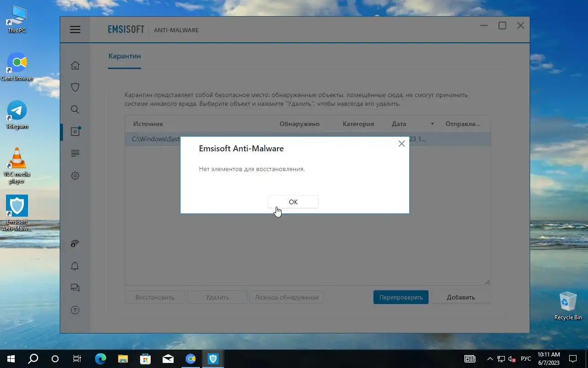Open Microsoft Store from taskbar
The width and height of the screenshot is (588, 368).
click(145, 359)
